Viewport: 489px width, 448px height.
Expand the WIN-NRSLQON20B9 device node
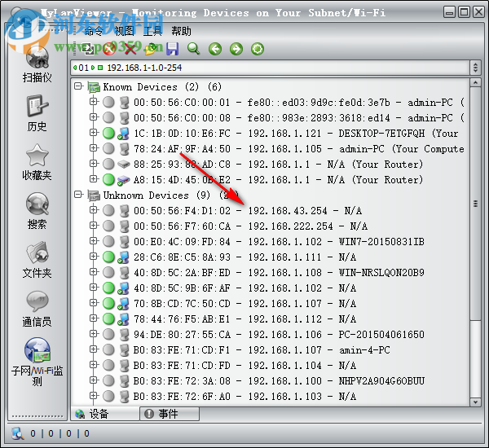pyautogui.click(x=93, y=271)
